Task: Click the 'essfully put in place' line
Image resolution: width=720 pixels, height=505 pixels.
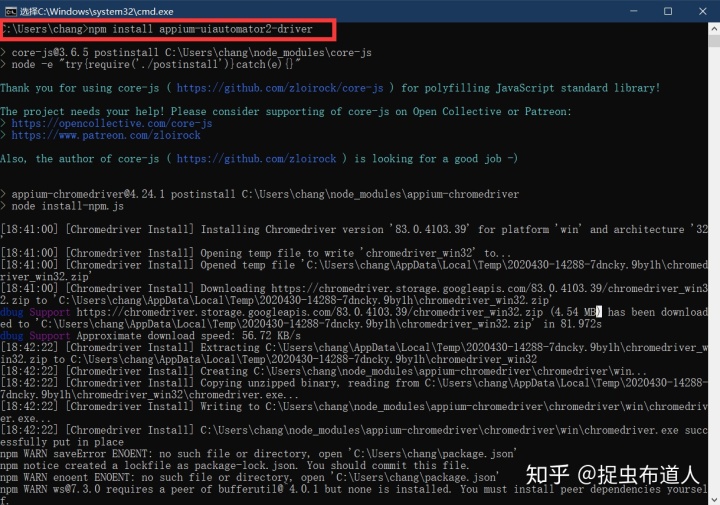Action: (62, 442)
